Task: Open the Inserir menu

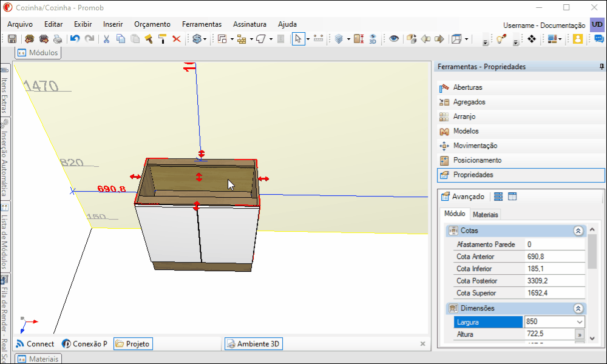Action: [x=113, y=24]
